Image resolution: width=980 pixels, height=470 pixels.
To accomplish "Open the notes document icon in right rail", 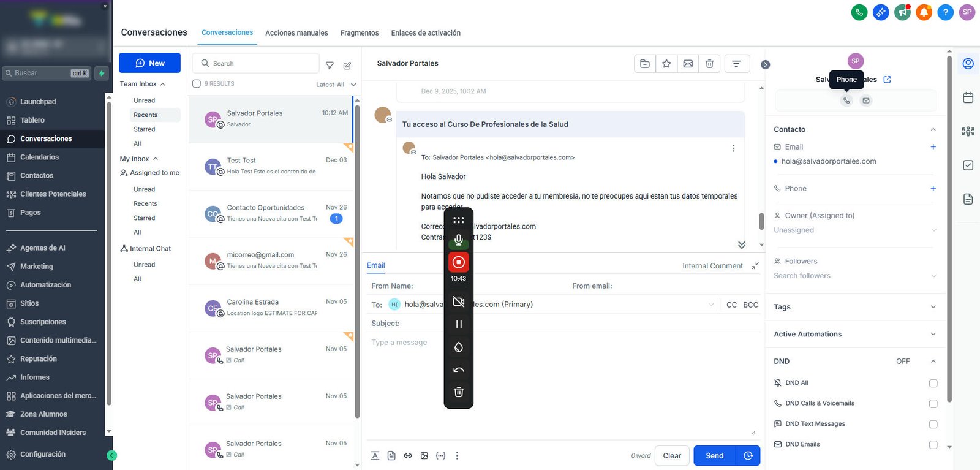I will coord(968,199).
